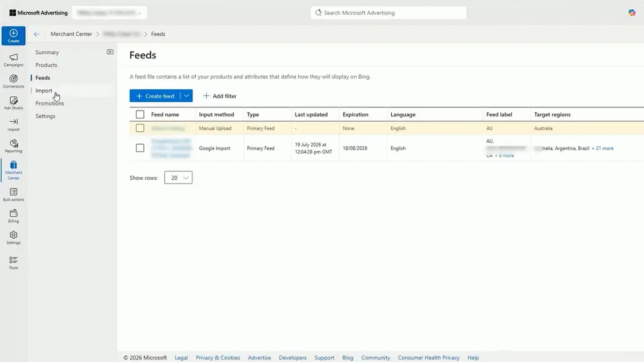
Task: Click the 'Manual Upload' input method cell
Action: pyautogui.click(x=215, y=128)
